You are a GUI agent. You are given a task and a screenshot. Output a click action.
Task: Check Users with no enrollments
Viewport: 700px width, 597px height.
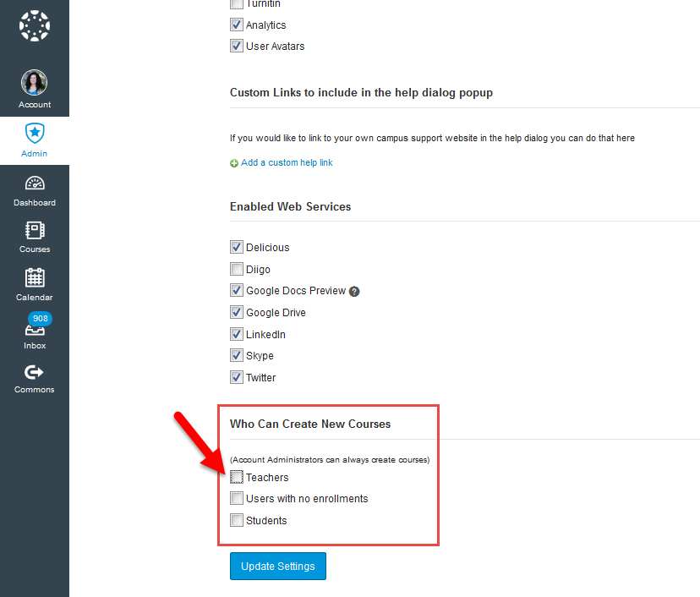pyautogui.click(x=237, y=498)
